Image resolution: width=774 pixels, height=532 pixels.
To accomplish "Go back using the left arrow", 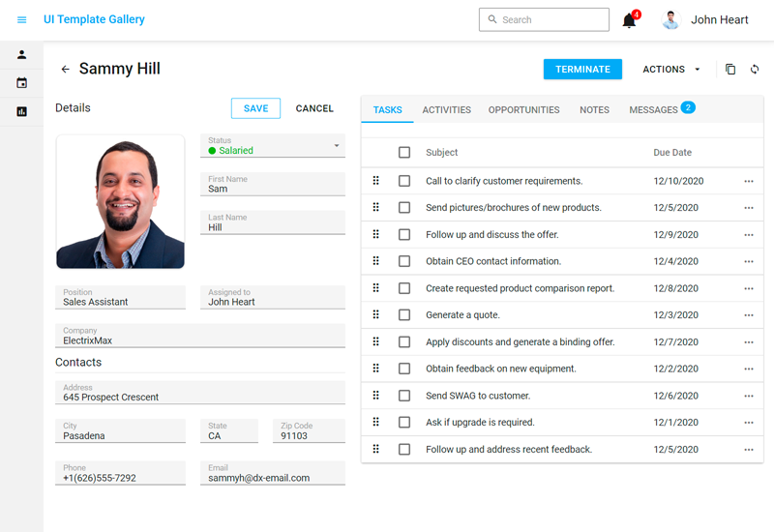I will click(66, 70).
